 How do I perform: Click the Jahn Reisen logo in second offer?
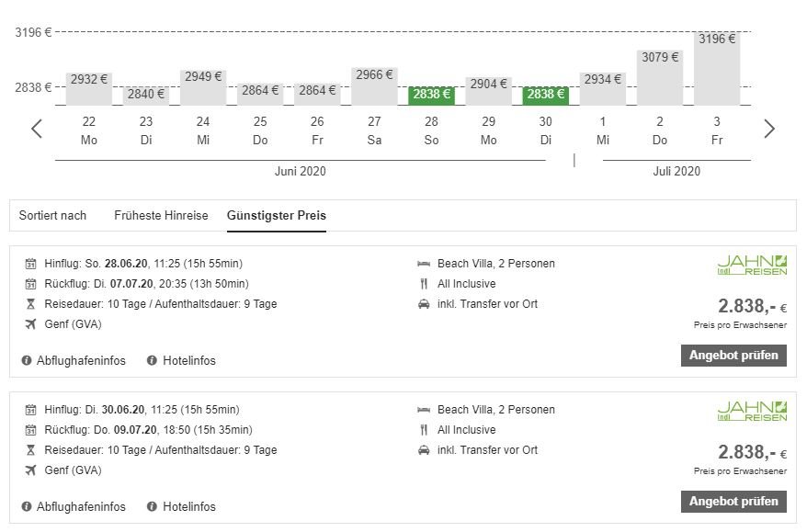(752, 412)
